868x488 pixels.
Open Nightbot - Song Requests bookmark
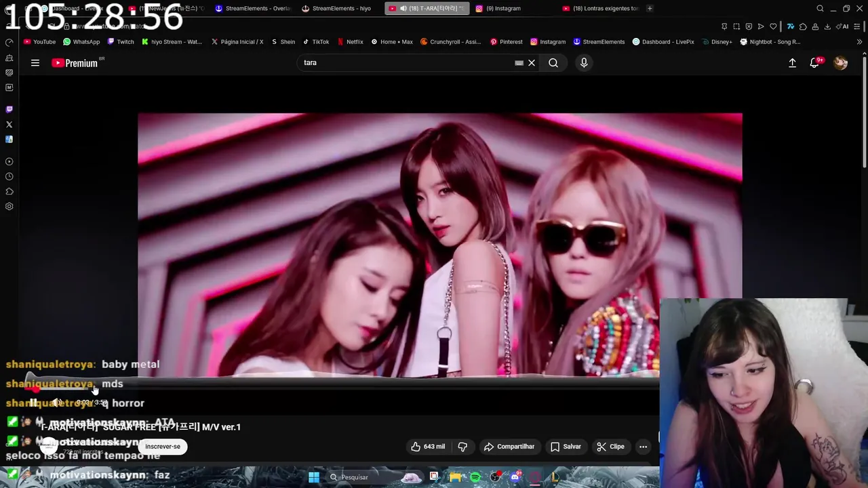[770, 41]
